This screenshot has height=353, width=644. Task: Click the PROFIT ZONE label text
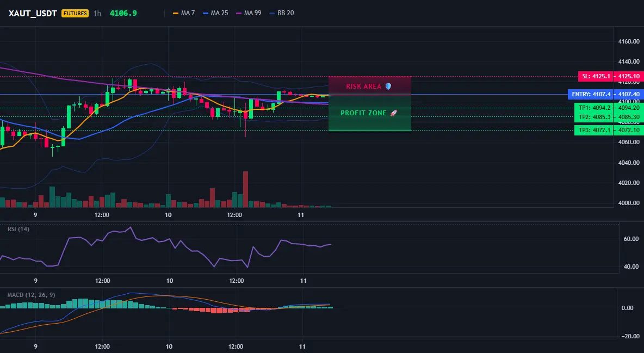click(363, 113)
